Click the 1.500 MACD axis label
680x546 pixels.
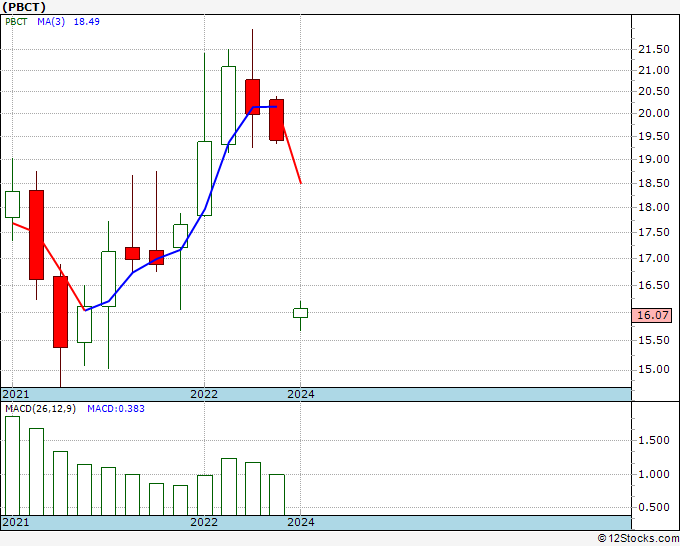654,440
